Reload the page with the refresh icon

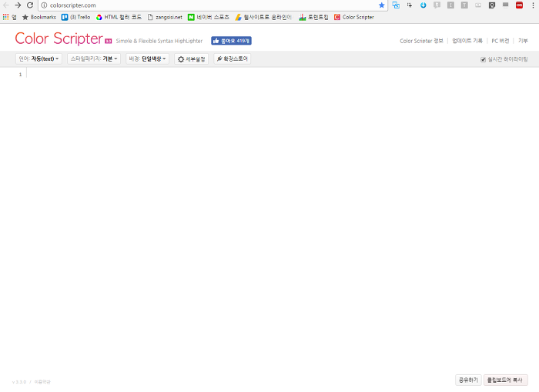pyautogui.click(x=30, y=5)
